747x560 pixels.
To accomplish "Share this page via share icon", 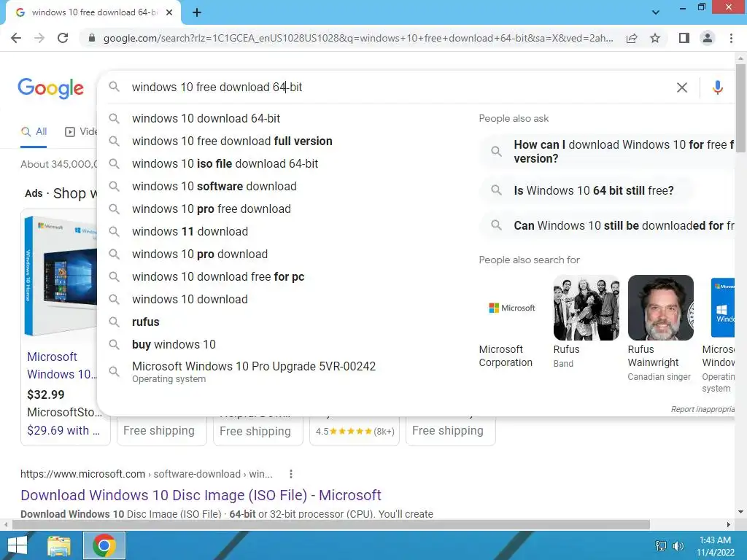I will [x=632, y=38].
